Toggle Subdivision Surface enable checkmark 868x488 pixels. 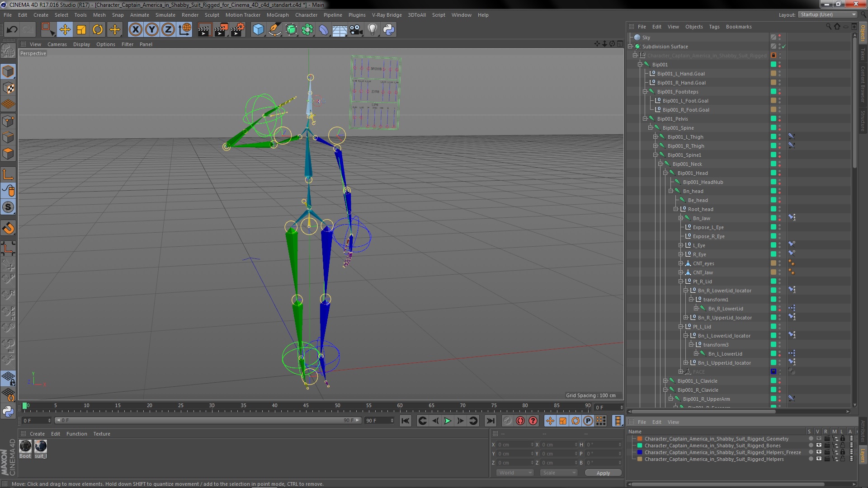784,47
